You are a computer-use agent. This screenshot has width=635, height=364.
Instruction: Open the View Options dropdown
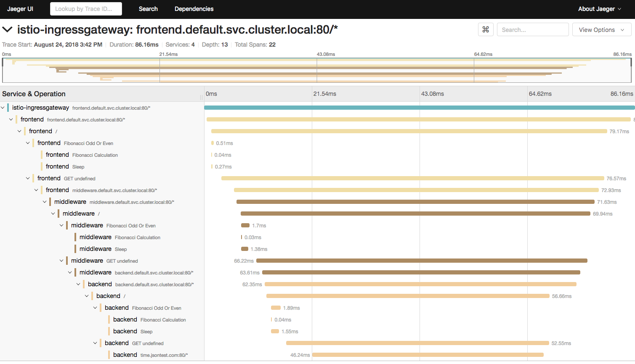tap(601, 29)
